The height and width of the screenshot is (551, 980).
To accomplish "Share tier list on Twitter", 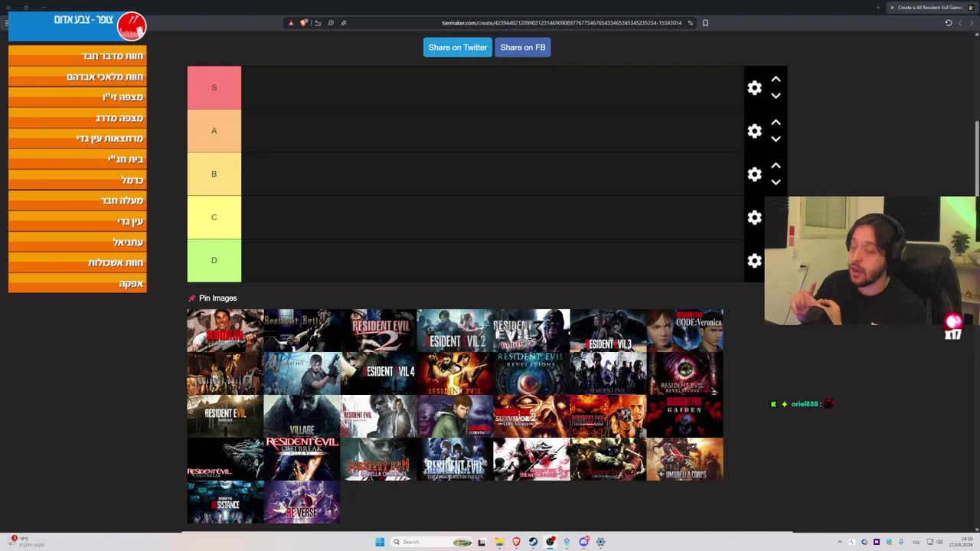I will [457, 47].
